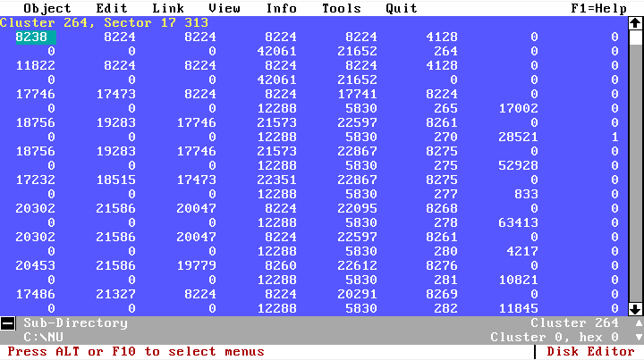Open the Quit menu
The image size is (644, 360).
coord(402,8)
